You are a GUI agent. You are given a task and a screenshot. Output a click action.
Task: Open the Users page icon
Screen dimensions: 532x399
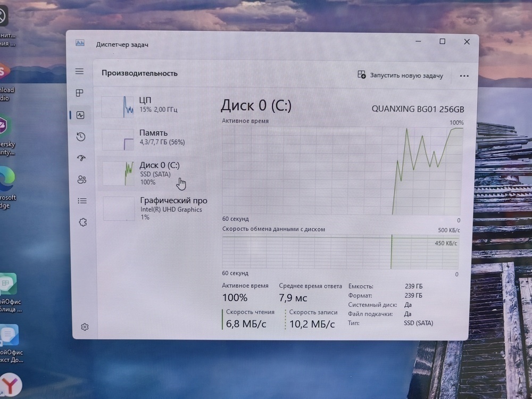(x=81, y=180)
